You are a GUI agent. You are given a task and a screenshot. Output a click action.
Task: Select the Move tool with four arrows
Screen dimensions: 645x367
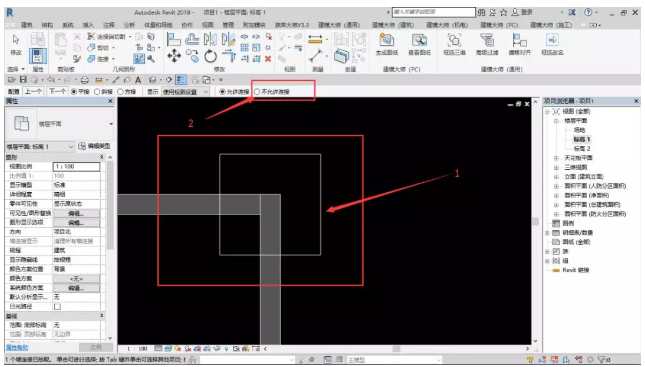coord(174,56)
